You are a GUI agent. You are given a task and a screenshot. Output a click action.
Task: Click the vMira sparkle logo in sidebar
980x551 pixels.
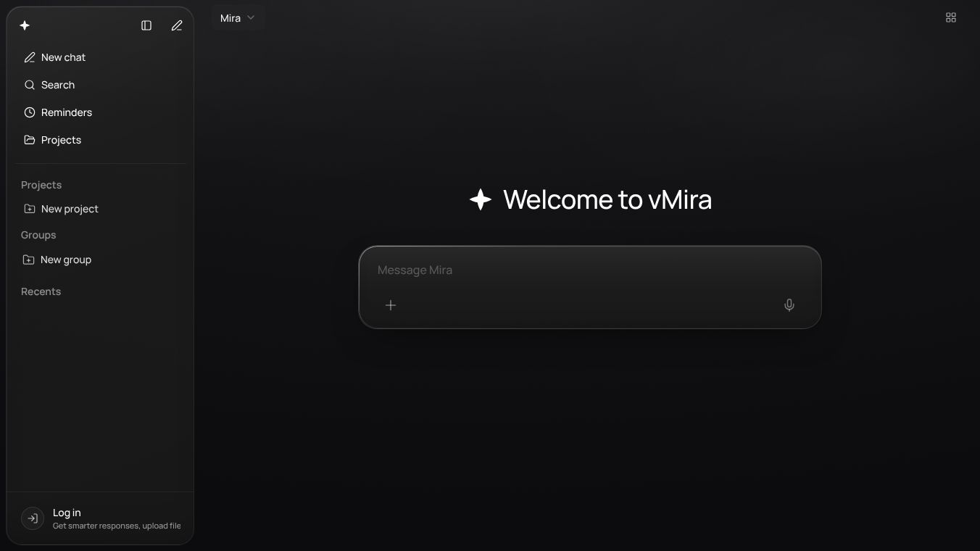tap(25, 25)
